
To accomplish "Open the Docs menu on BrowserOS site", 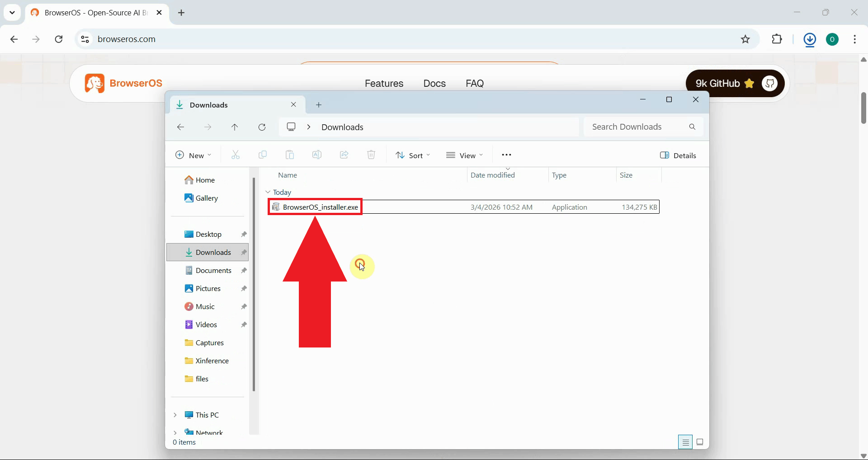I will click(434, 84).
